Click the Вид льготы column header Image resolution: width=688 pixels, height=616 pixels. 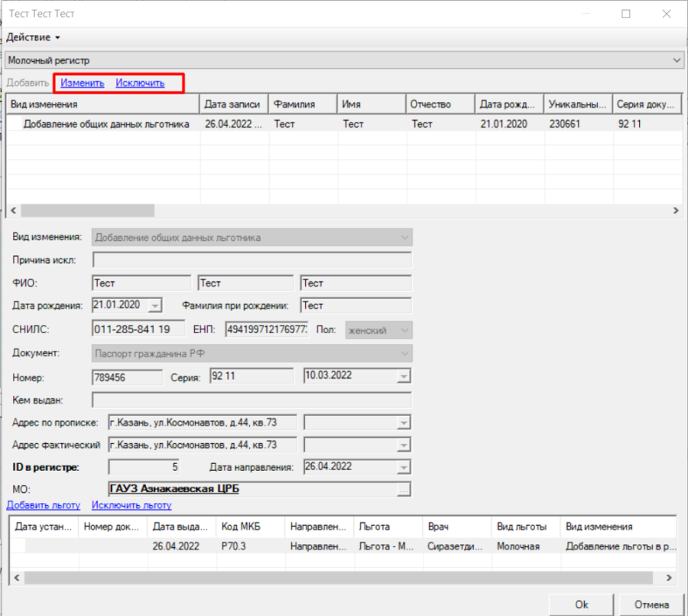pyautogui.click(x=526, y=527)
